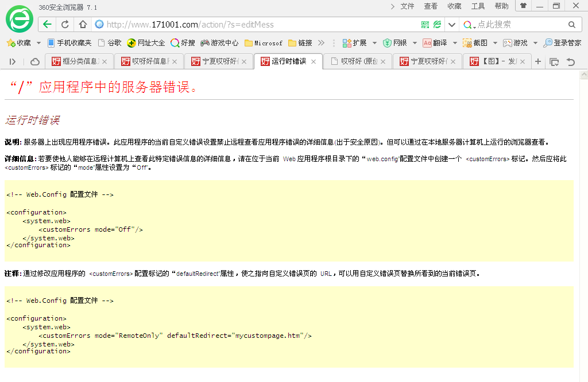Show more bookmarks with double chevron
This screenshot has width=588, height=382.
[x=321, y=43]
